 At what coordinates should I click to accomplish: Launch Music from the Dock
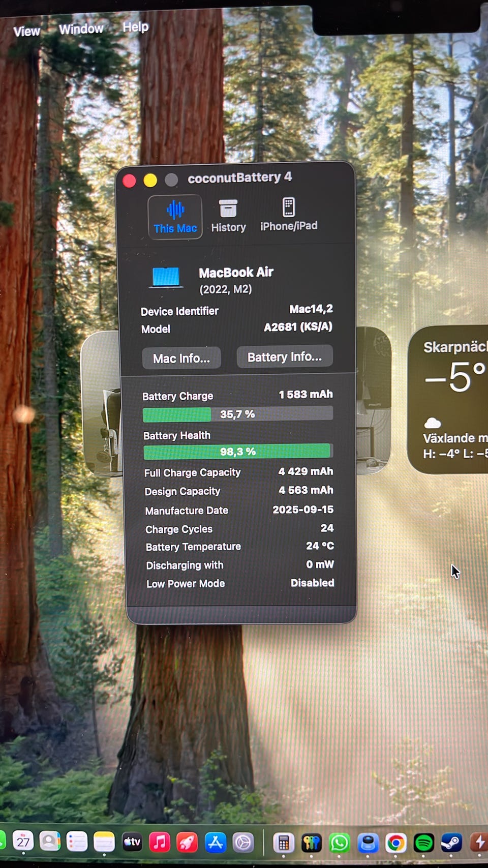(x=160, y=843)
